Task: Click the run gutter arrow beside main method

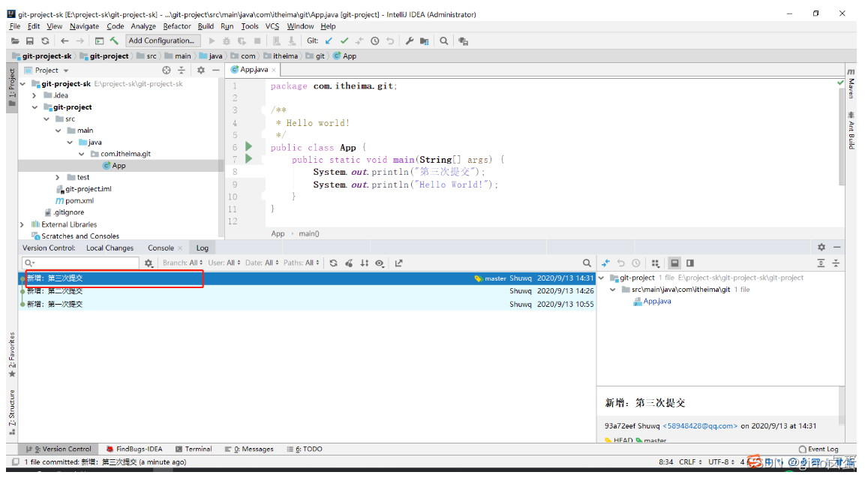Action: pos(248,159)
